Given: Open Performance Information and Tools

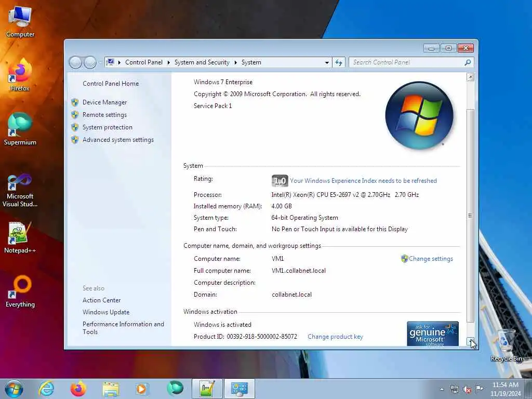Looking at the screenshot, I should [x=123, y=328].
